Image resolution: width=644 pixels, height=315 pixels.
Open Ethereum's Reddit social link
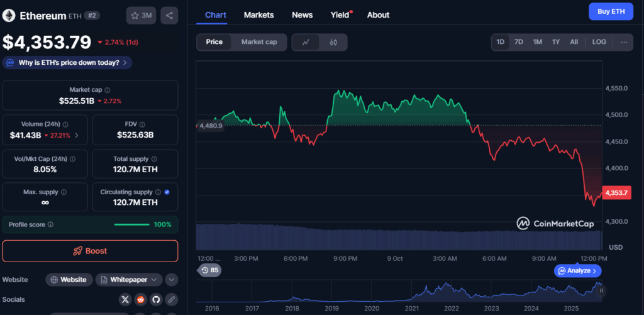click(x=140, y=299)
